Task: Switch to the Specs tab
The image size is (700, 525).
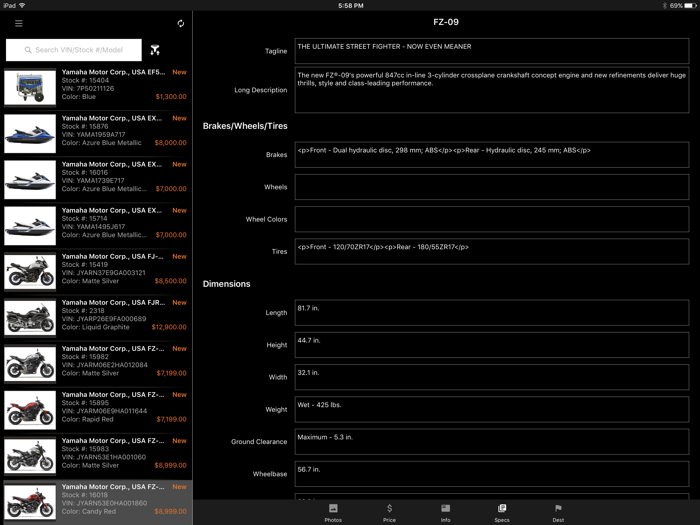Action: coord(502,512)
